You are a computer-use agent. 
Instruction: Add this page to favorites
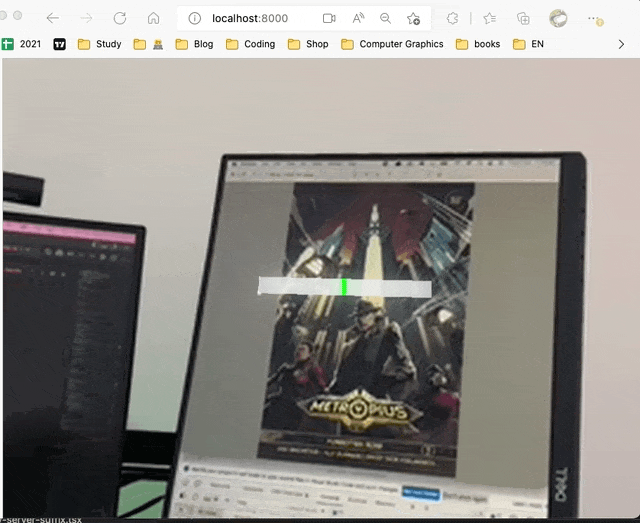click(x=413, y=18)
